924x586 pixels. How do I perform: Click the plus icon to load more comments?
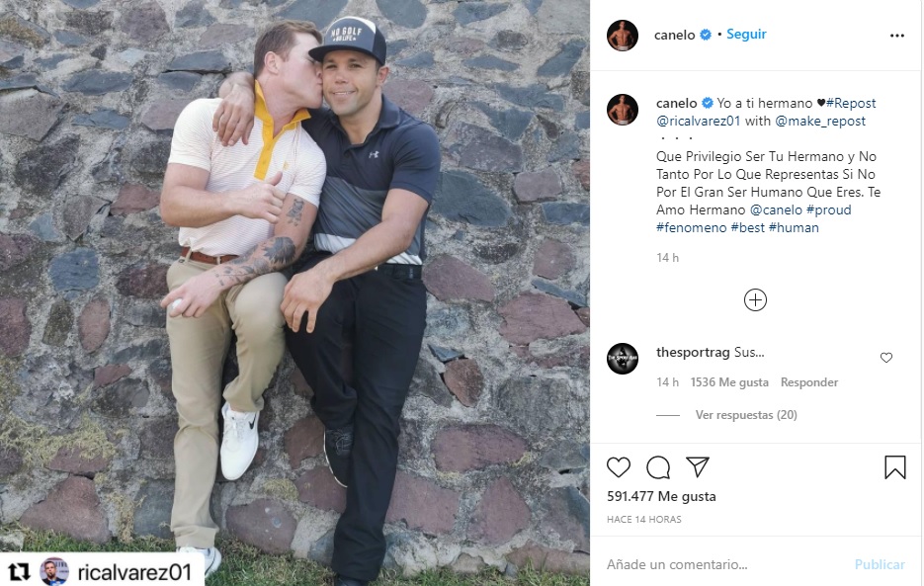[755, 298]
